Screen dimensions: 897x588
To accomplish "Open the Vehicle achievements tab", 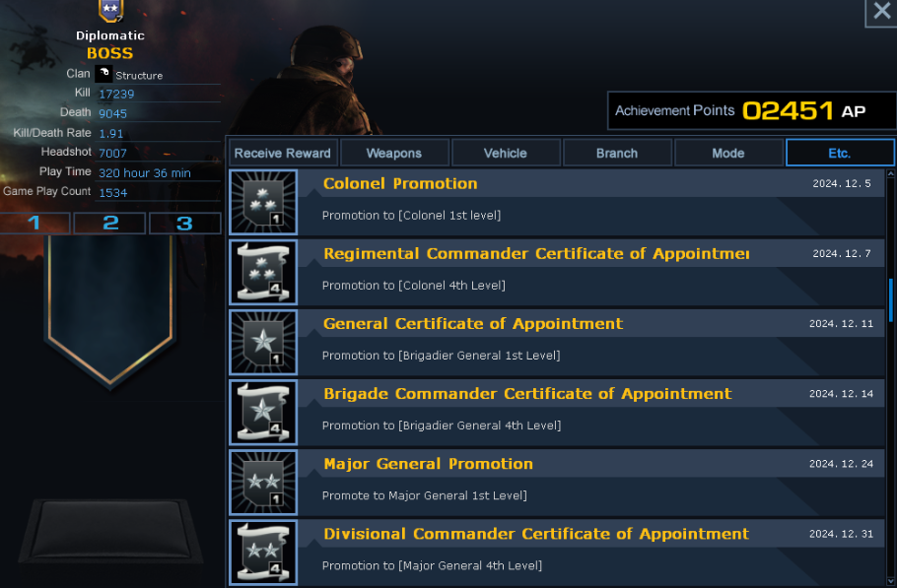I will point(506,153).
